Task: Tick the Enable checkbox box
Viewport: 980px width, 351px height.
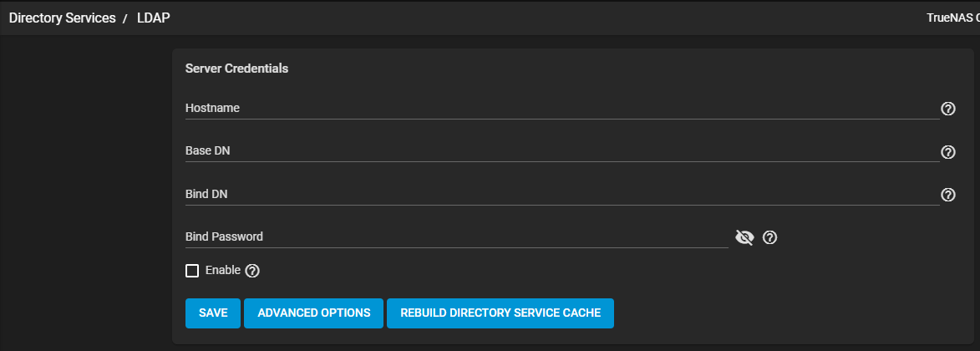Action: coord(192,271)
